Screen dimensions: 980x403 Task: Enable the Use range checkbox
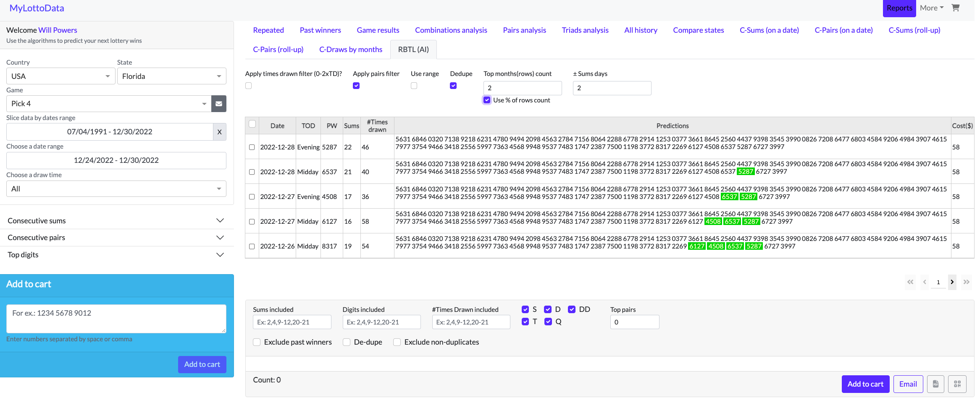[x=414, y=86]
